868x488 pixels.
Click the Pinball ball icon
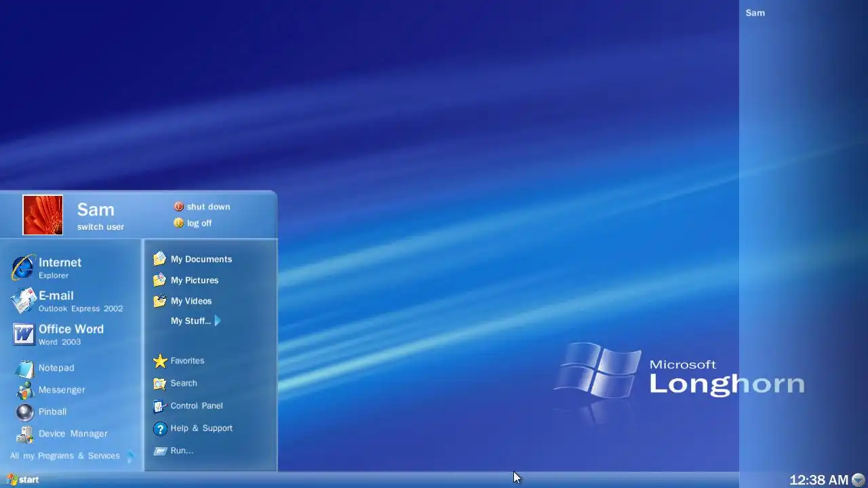click(25, 411)
